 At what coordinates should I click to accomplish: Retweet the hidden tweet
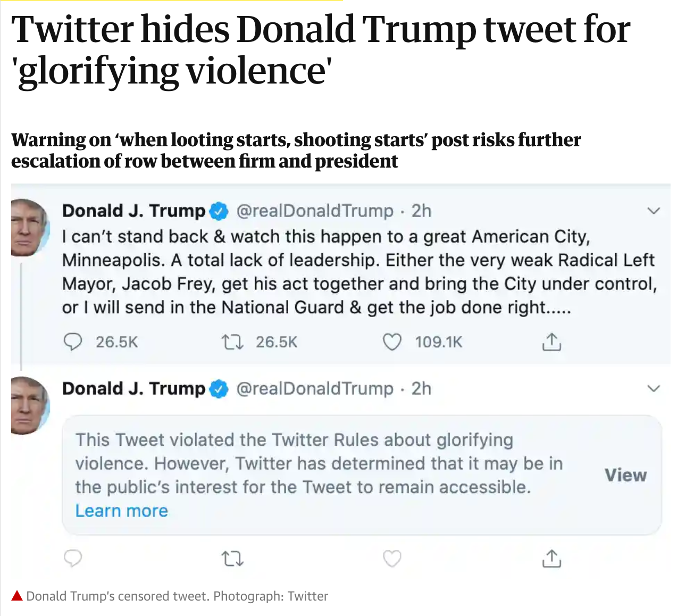pos(232,559)
